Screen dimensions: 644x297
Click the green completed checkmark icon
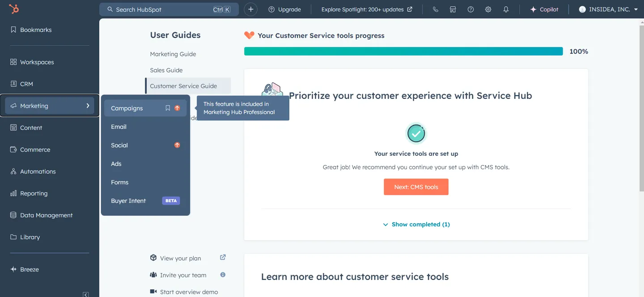tap(416, 133)
